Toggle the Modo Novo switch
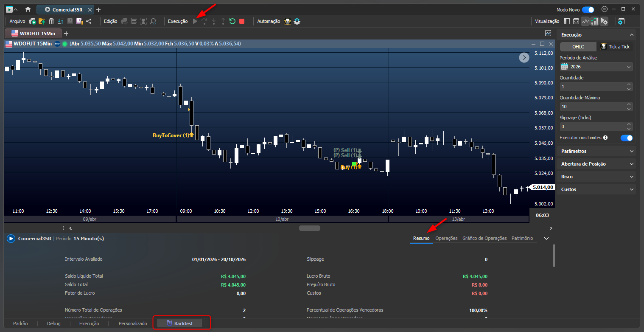 [x=588, y=9]
